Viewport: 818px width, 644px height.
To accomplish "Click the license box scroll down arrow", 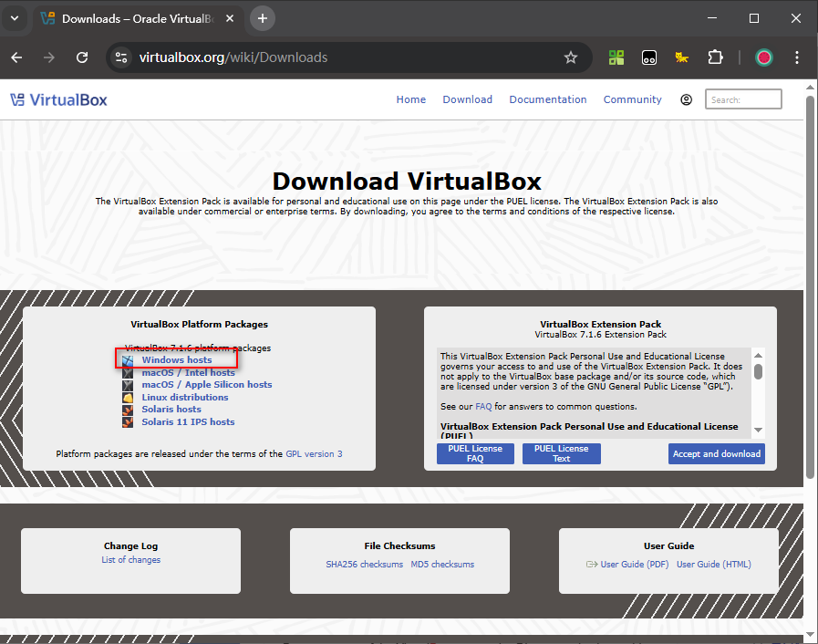I will (759, 430).
